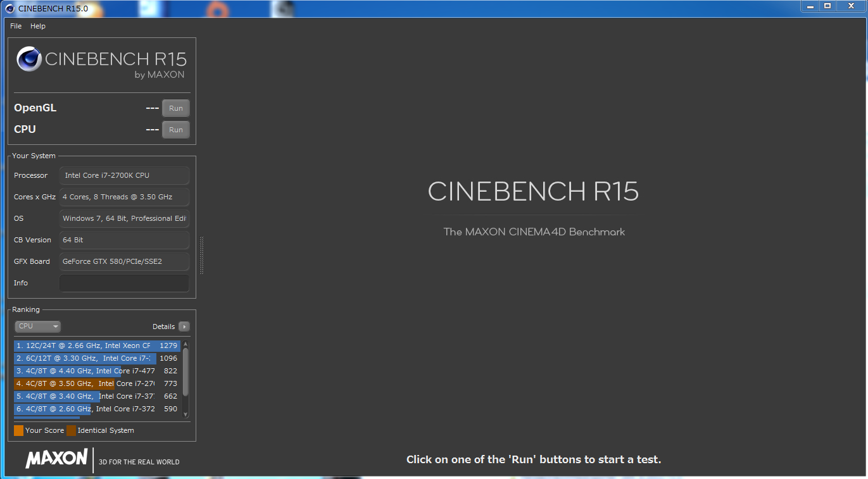Click the ranking list scrollbar thumb
Screen dimensions: 868x479
point(186,371)
